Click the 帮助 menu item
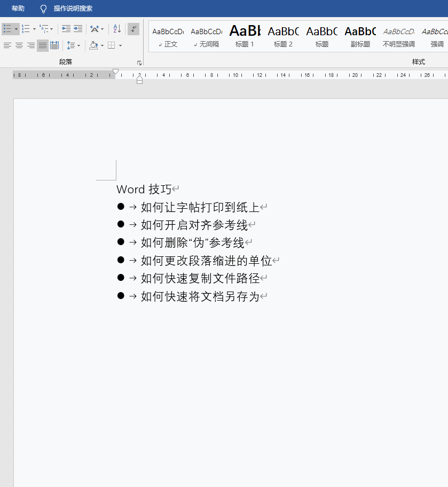 coord(17,8)
